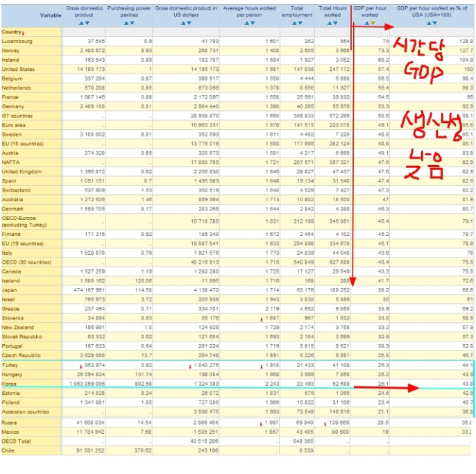Select the G7 countries row label
Image resolution: width=476 pixels, height=474 pixels.
tap(17, 116)
